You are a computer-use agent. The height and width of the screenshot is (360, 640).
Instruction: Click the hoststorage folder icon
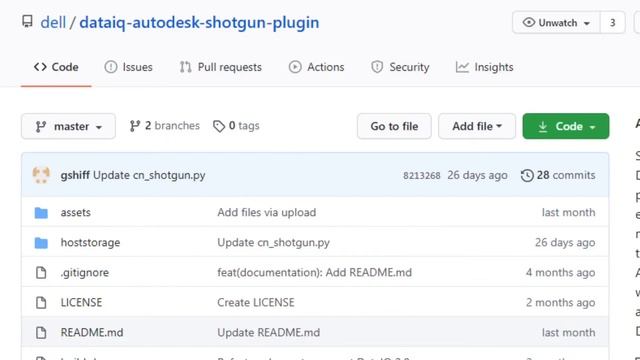point(41,243)
